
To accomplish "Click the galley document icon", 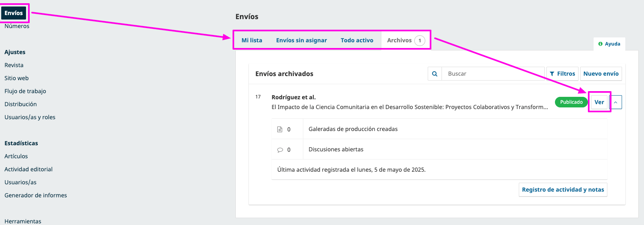I will coord(280,129).
